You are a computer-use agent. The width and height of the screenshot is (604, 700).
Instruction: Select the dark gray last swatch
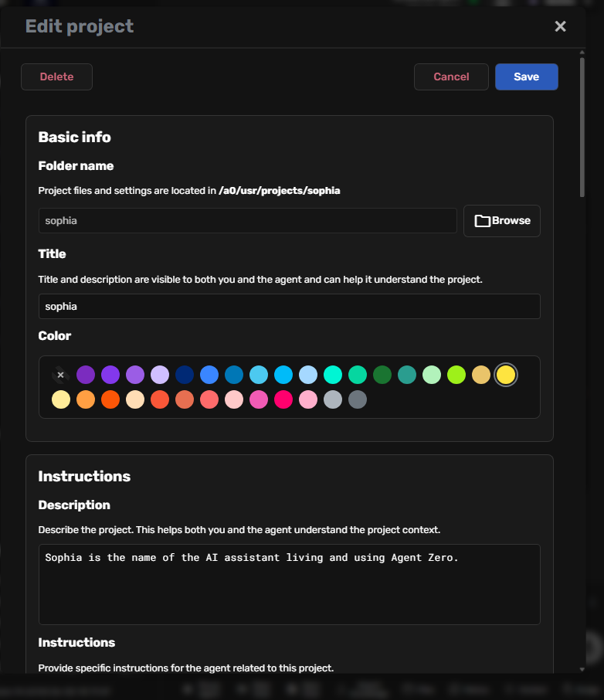click(x=357, y=400)
